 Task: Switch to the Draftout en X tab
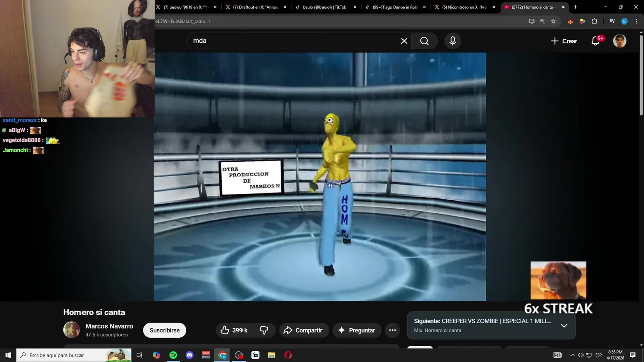(x=257, y=7)
